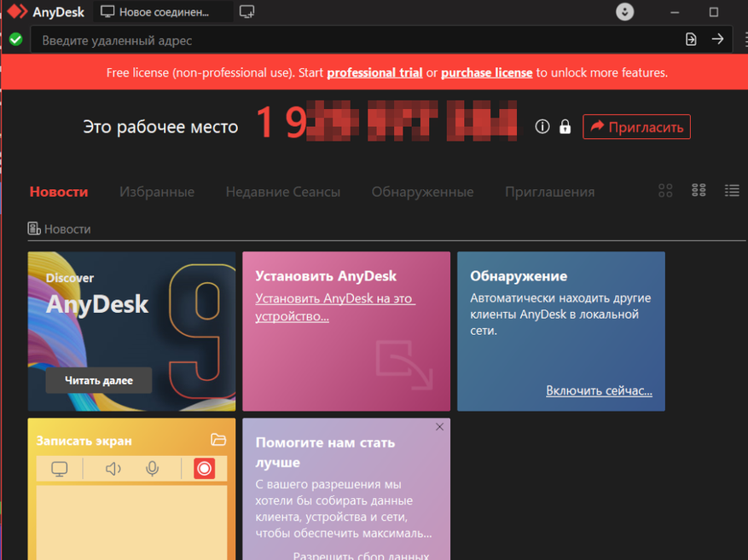Select the list view icon
The width and height of the screenshot is (748, 560).
[732, 191]
